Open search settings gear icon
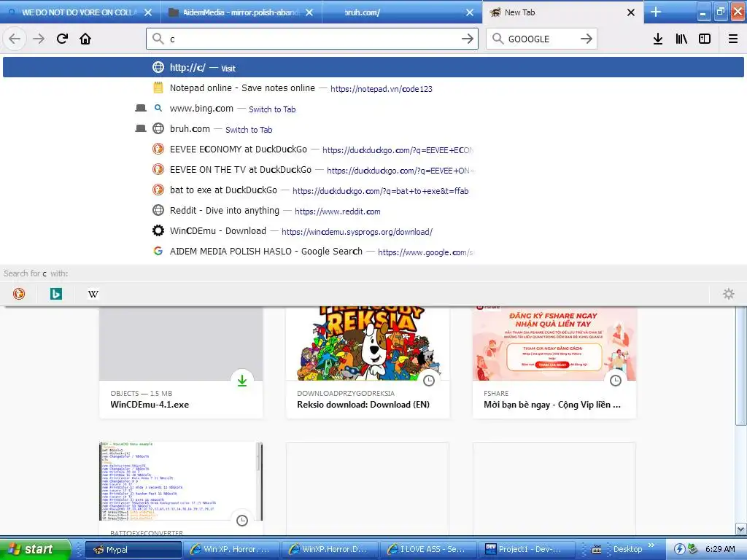The width and height of the screenshot is (747, 560). [729, 294]
